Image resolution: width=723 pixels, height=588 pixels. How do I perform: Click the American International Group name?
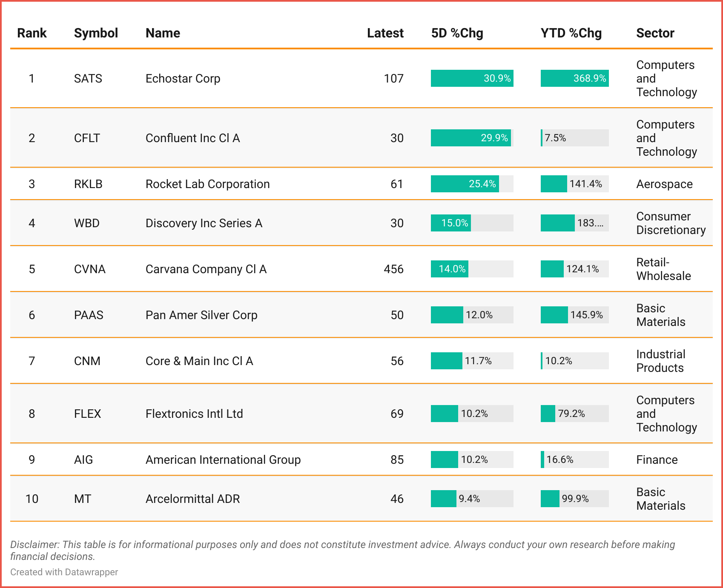223,460
